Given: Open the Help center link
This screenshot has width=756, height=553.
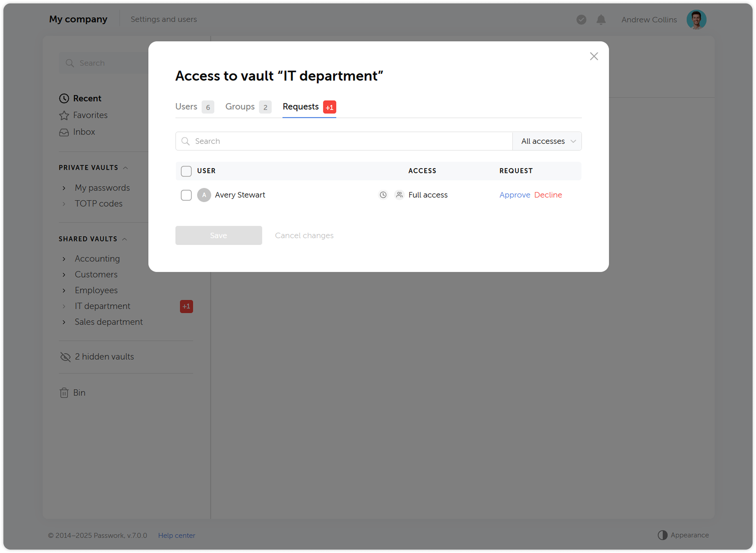Looking at the screenshot, I should [177, 535].
